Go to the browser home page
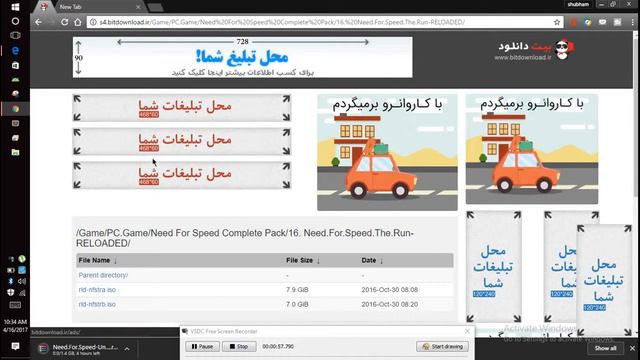The image size is (640, 360). [78, 22]
